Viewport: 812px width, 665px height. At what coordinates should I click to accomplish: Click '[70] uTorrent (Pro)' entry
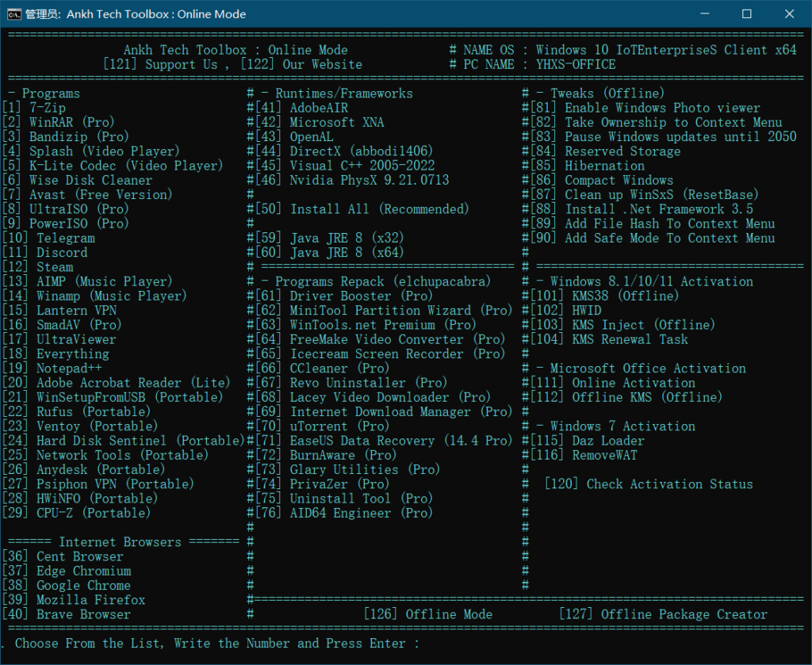tap(322, 426)
